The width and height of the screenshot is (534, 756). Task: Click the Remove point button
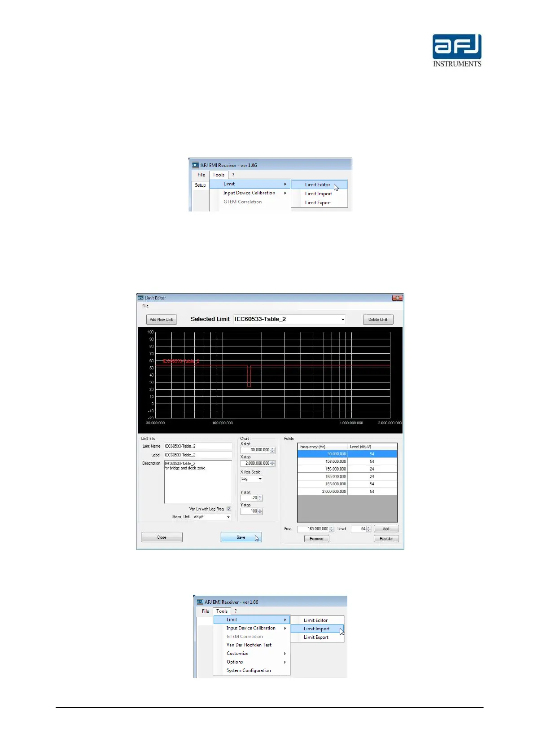317,539
